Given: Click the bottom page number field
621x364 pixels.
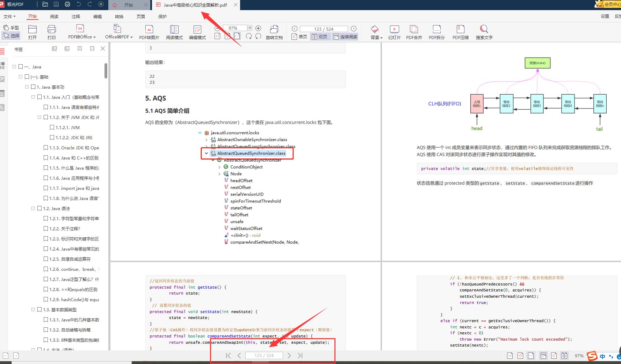Looking at the screenshot, I should coord(264,356).
